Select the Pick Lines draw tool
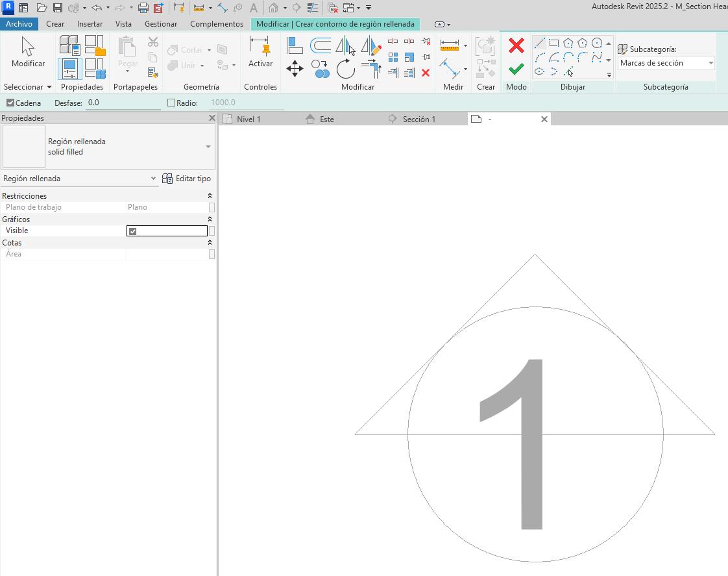728x576 pixels. (x=568, y=71)
